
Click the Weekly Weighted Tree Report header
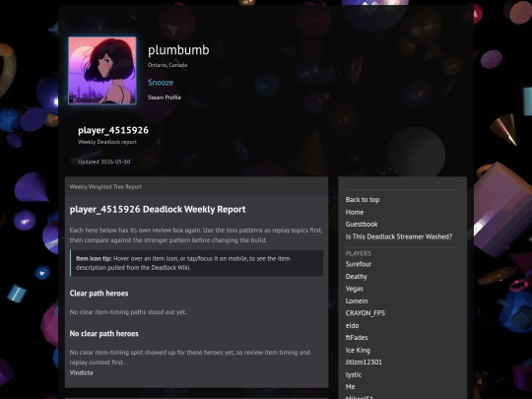point(105,186)
